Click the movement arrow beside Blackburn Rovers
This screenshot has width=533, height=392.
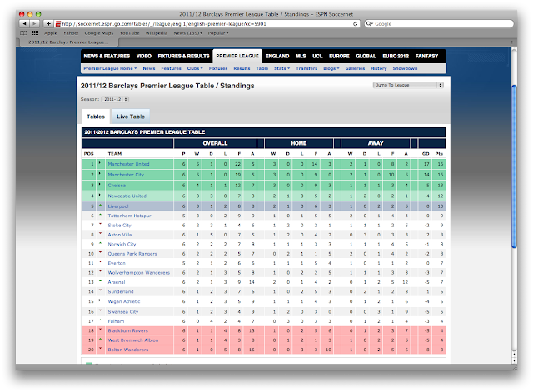tap(100, 330)
